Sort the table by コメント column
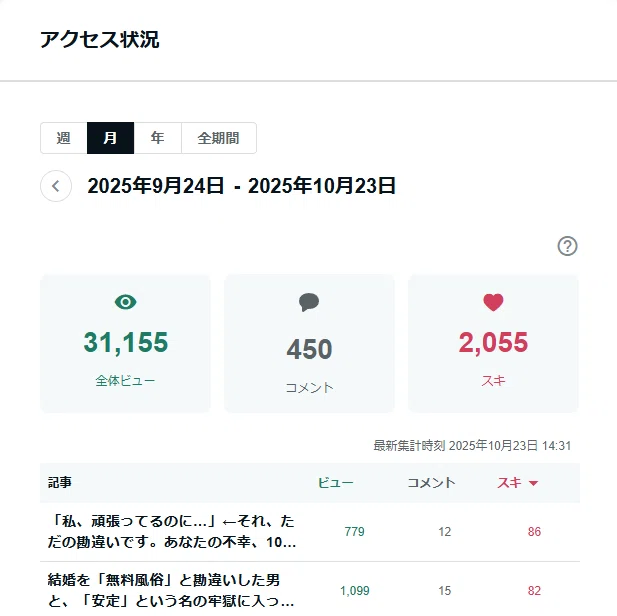617x616 pixels. [x=431, y=483]
